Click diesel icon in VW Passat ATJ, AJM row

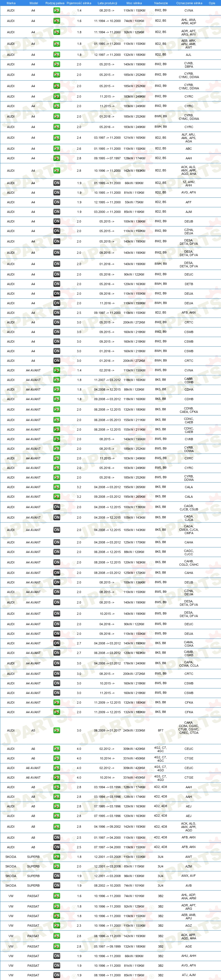pyautogui.click(x=57, y=975)
